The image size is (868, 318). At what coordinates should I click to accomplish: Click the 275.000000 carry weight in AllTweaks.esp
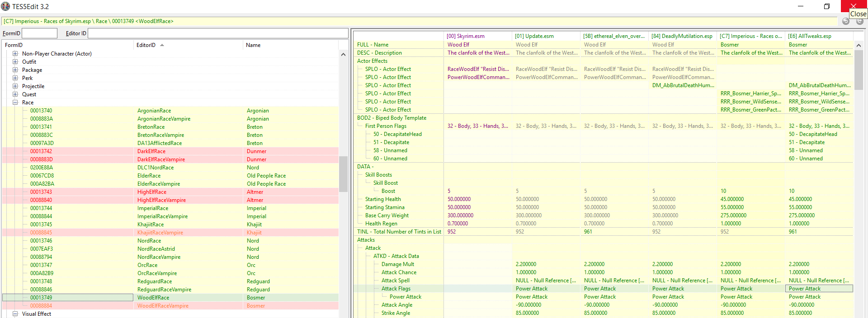[x=819, y=215]
